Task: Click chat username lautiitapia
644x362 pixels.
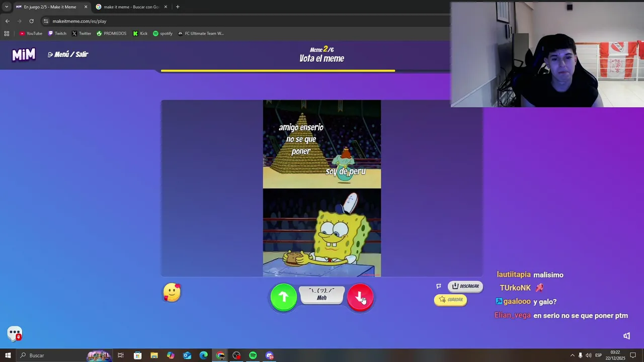Action: point(514,275)
